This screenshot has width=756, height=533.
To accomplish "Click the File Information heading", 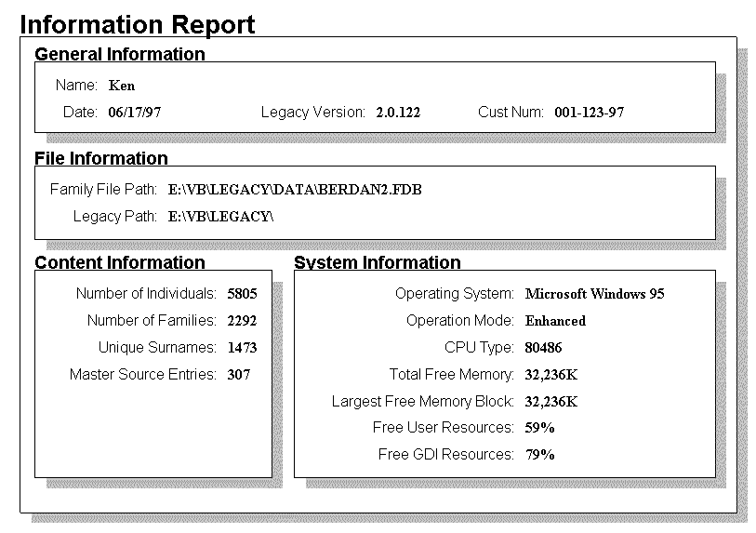I will (101, 158).
